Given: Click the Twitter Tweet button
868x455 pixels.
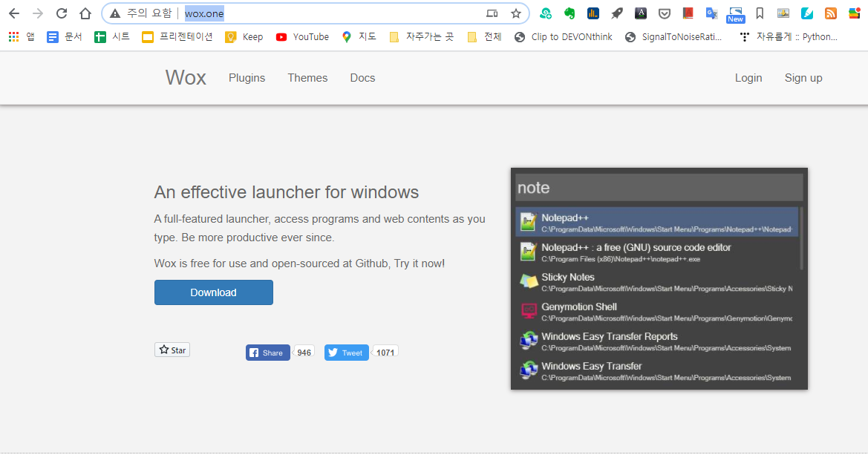Looking at the screenshot, I should pyautogui.click(x=347, y=353).
